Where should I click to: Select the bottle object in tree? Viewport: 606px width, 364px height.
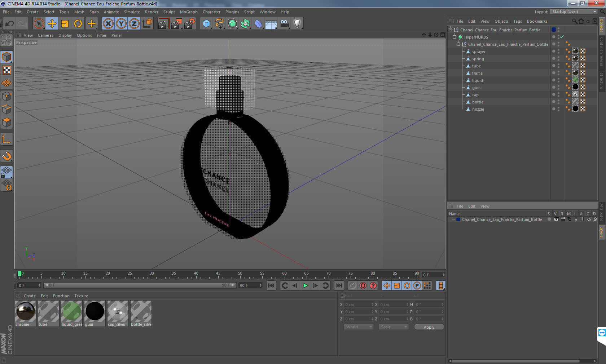[478, 102]
